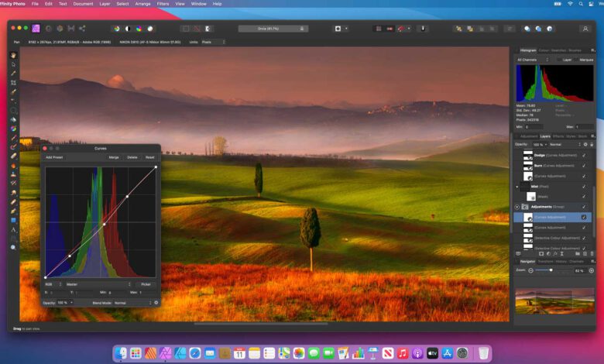
Task: Select the Move (arrow) tool
Action: (x=13, y=65)
